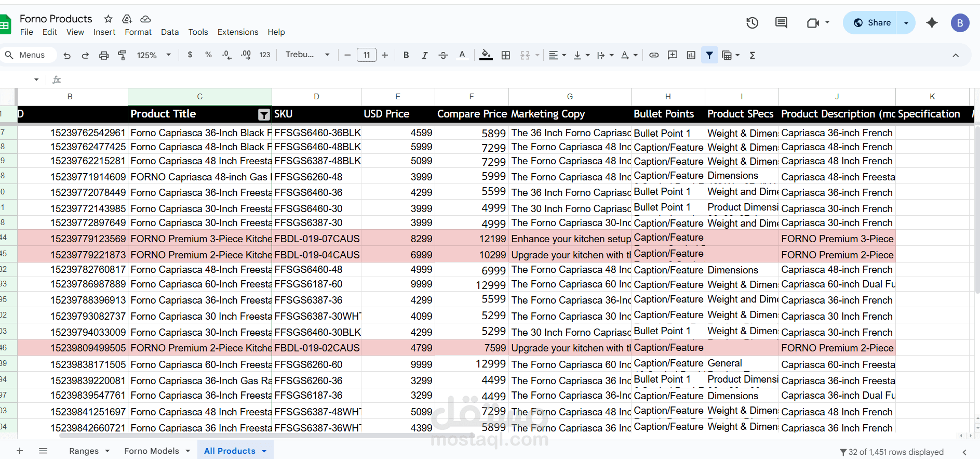The height and width of the screenshot is (459, 980).
Task: Expand text rotation dropdown
Action: (x=635, y=55)
